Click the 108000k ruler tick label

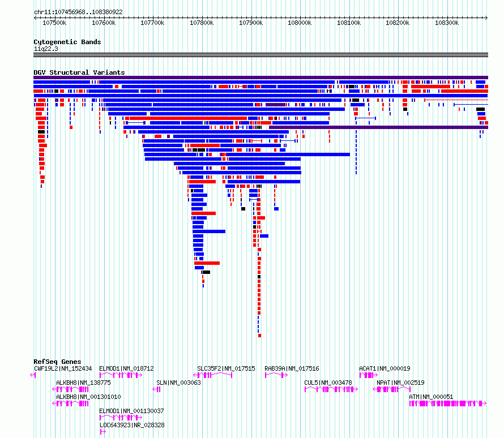pos(300,23)
